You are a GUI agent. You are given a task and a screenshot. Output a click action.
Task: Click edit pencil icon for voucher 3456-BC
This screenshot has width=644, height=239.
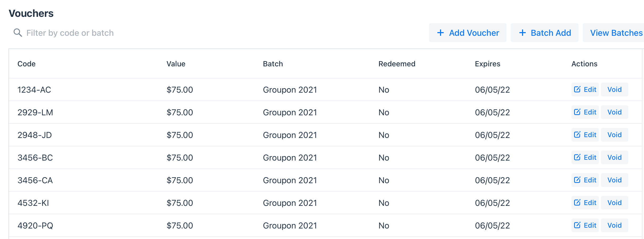point(577,157)
